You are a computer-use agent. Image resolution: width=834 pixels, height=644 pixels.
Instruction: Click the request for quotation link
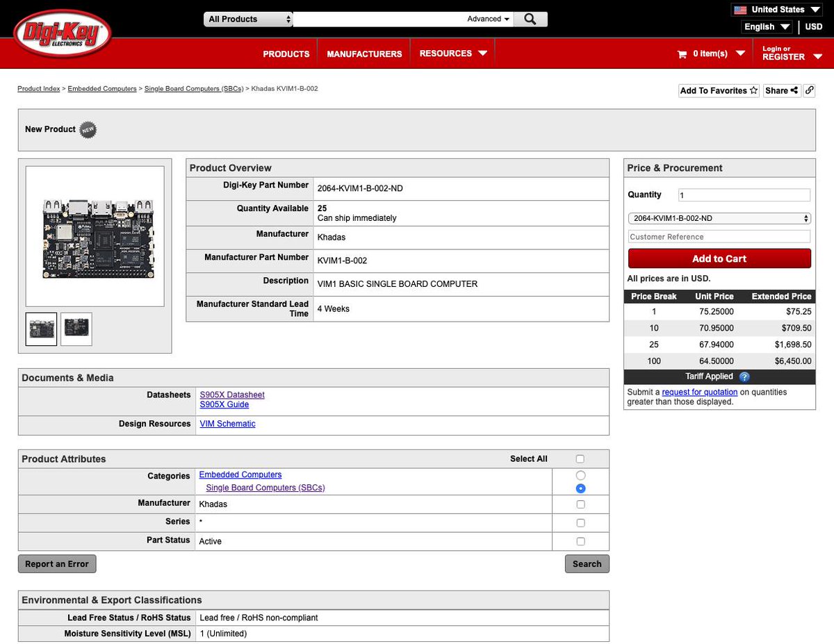point(700,393)
